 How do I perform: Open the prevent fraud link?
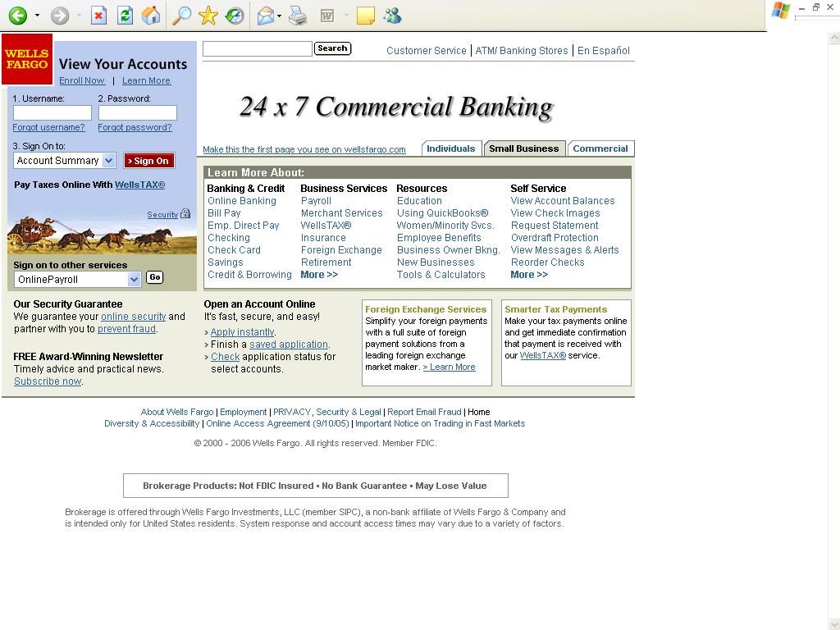tap(126, 328)
